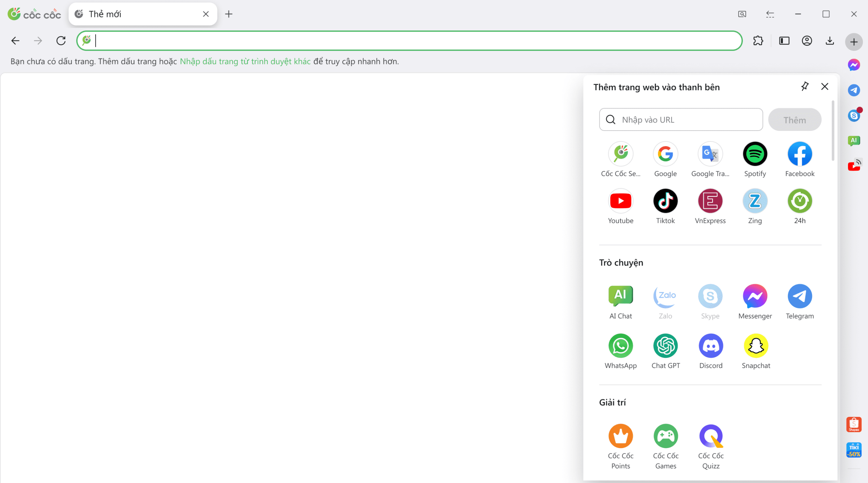Select the Cốc Cốc Games icon
Image resolution: width=868 pixels, height=483 pixels.
point(666,436)
